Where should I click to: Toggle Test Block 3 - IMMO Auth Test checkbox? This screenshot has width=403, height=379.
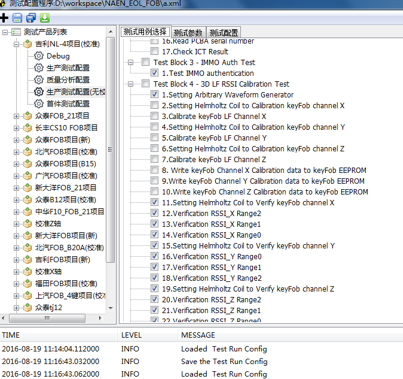pyautogui.click(x=145, y=62)
